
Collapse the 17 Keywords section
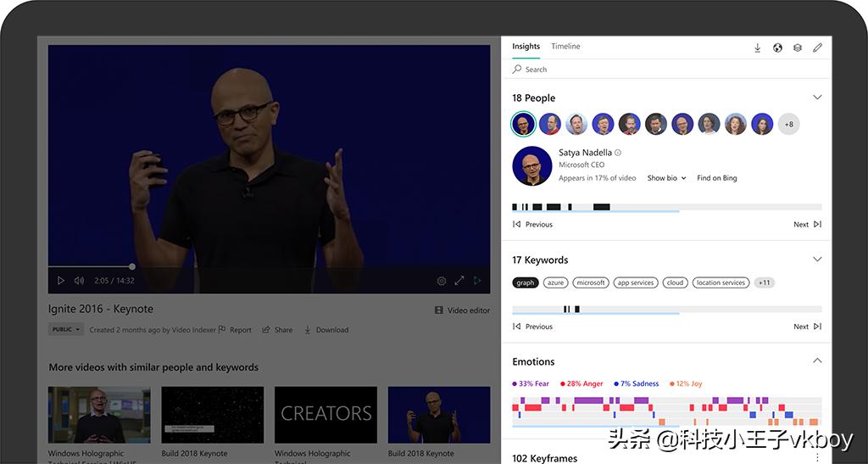817,260
